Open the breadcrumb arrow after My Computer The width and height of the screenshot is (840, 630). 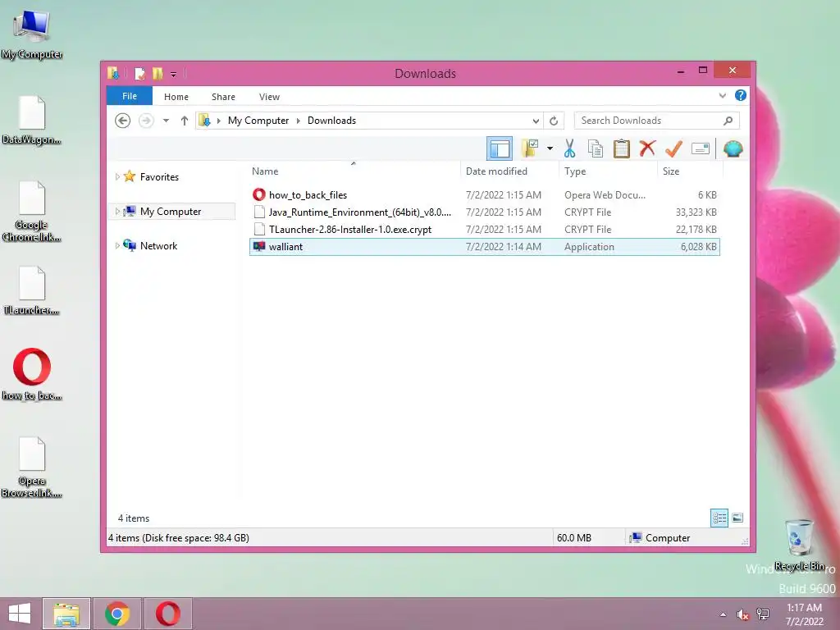click(299, 121)
